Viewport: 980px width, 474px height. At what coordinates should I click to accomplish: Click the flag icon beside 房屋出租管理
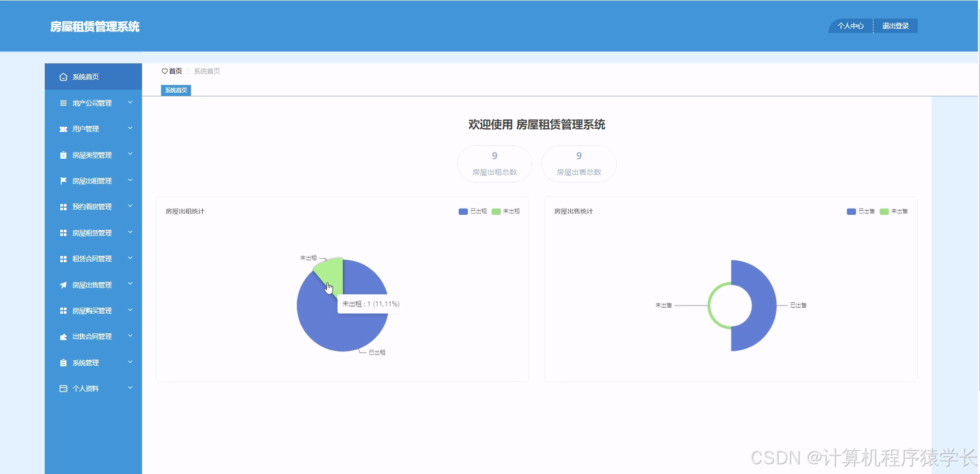point(63,181)
